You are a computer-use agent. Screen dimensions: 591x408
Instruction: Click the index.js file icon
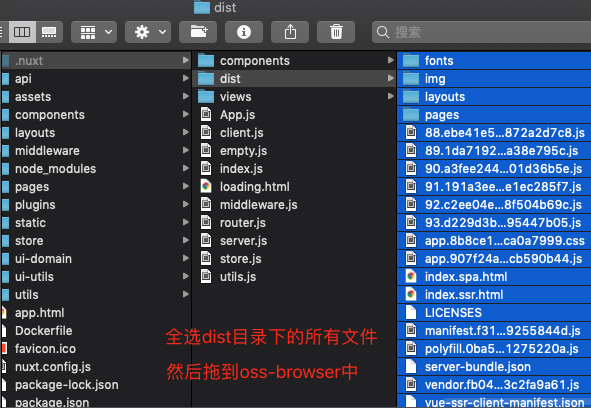coord(206,168)
